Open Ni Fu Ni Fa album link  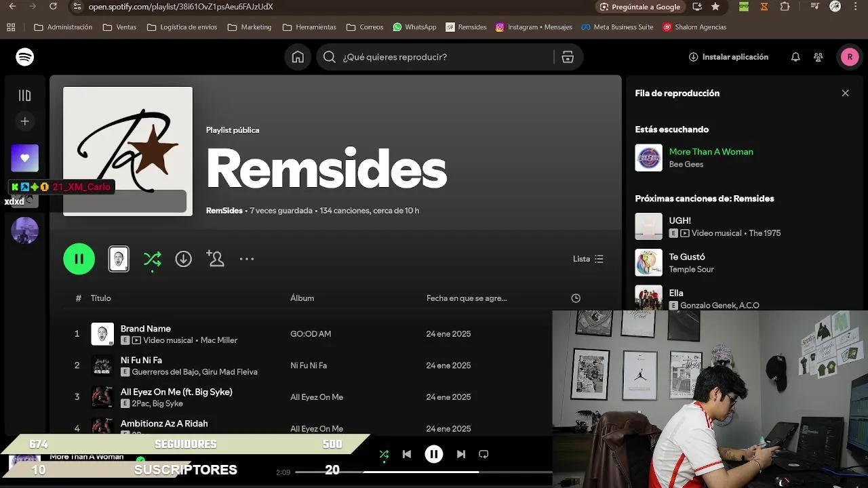(x=309, y=365)
